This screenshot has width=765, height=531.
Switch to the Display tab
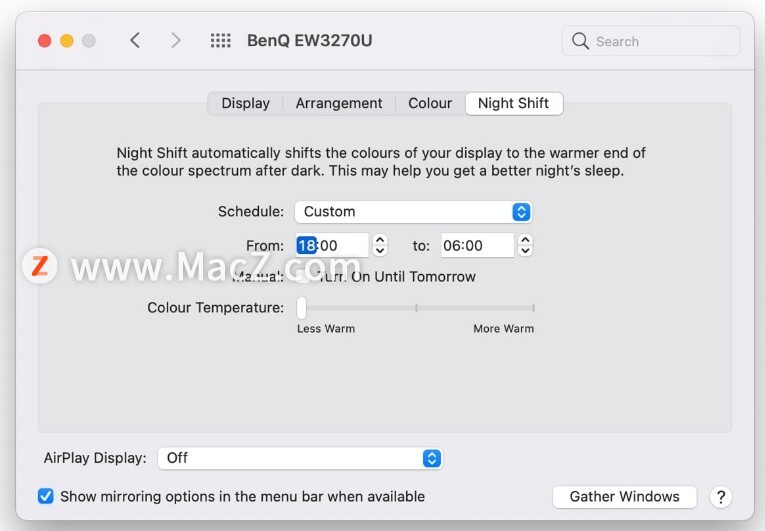pos(245,103)
